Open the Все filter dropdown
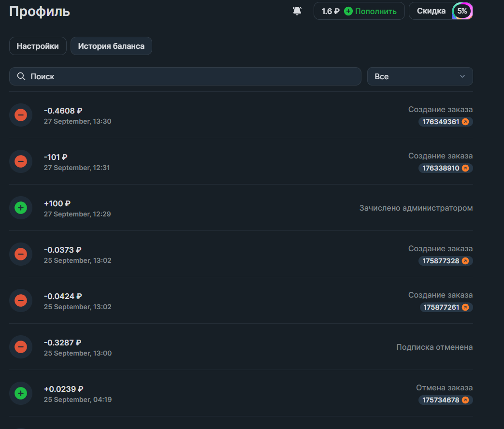The width and height of the screenshot is (504, 429). tap(419, 76)
